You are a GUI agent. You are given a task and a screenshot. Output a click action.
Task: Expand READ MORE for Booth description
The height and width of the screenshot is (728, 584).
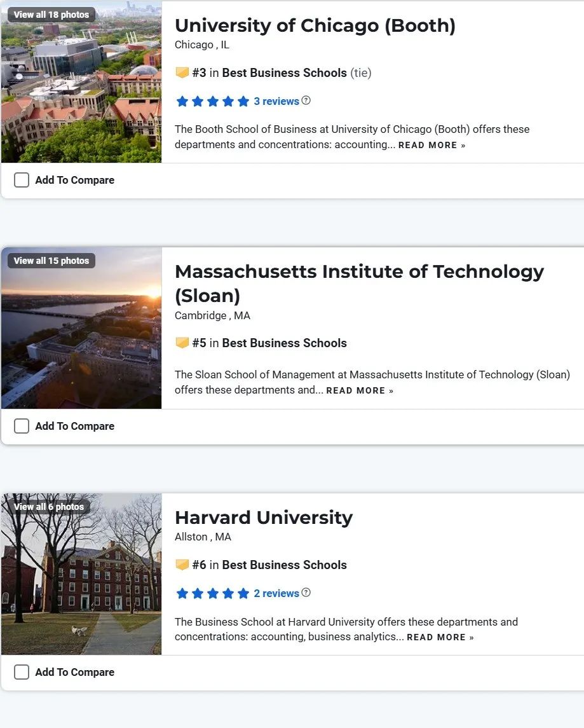point(431,145)
